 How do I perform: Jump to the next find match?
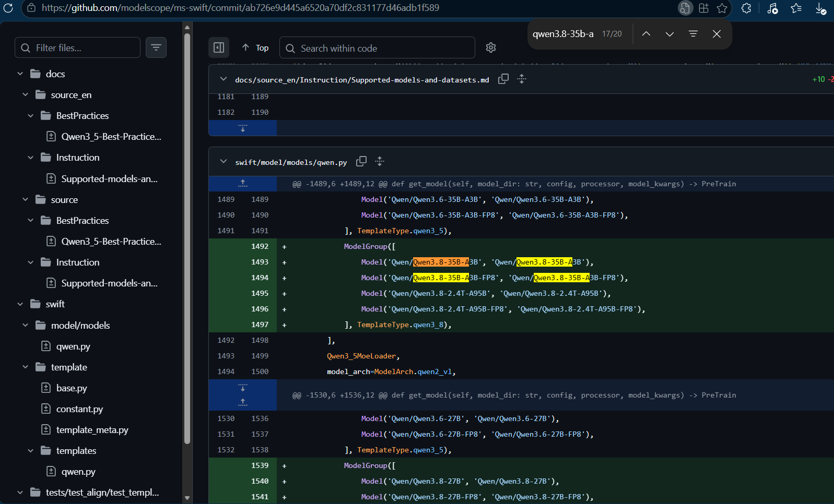pyautogui.click(x=669, y=34)
